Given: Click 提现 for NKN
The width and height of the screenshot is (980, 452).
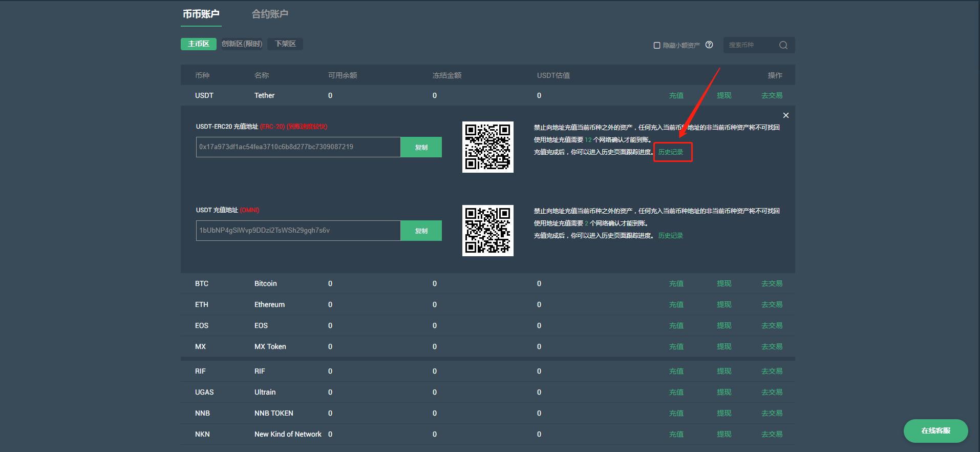Looking at the screenshot, I should [x=724, y=434].
